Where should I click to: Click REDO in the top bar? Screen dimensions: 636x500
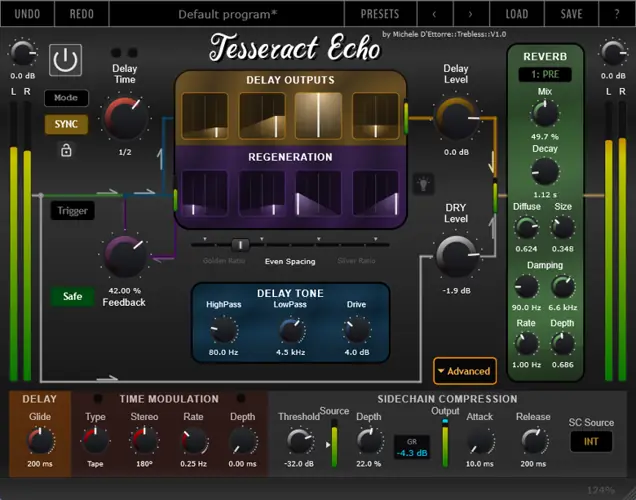(82, 14)
